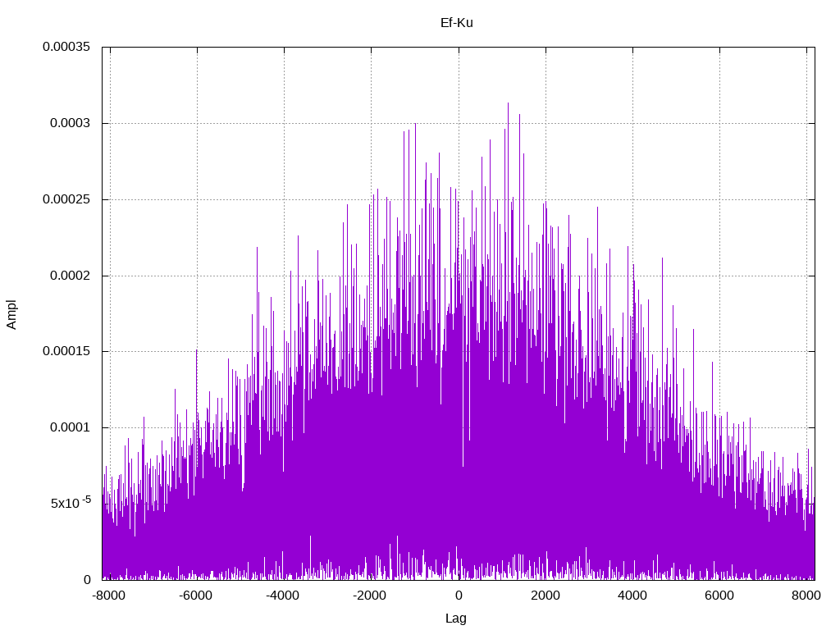
Task: Click the y-axis value 0.0001
Action: [71, 427]
